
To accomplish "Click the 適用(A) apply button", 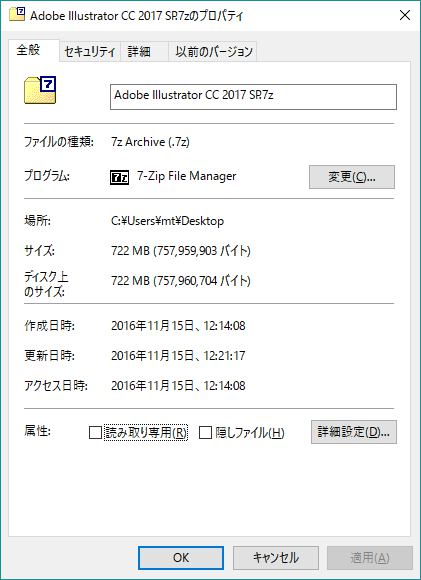I will [370, 558].
